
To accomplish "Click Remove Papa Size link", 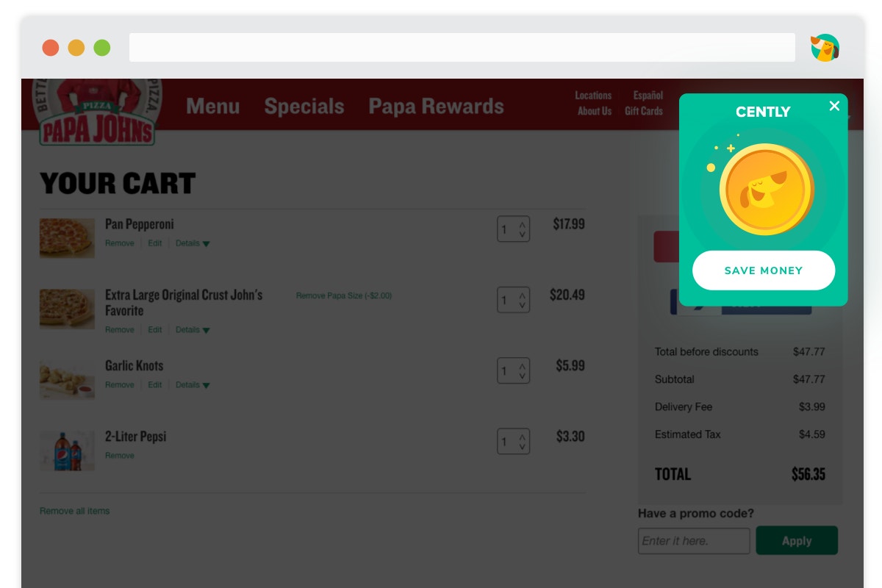I will (x=344, y=295).
